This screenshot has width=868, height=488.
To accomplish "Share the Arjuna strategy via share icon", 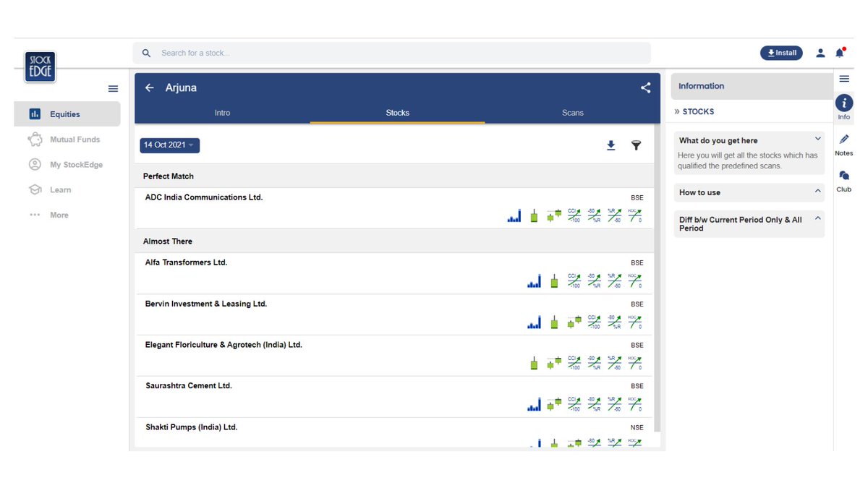I will click(645, 87).
